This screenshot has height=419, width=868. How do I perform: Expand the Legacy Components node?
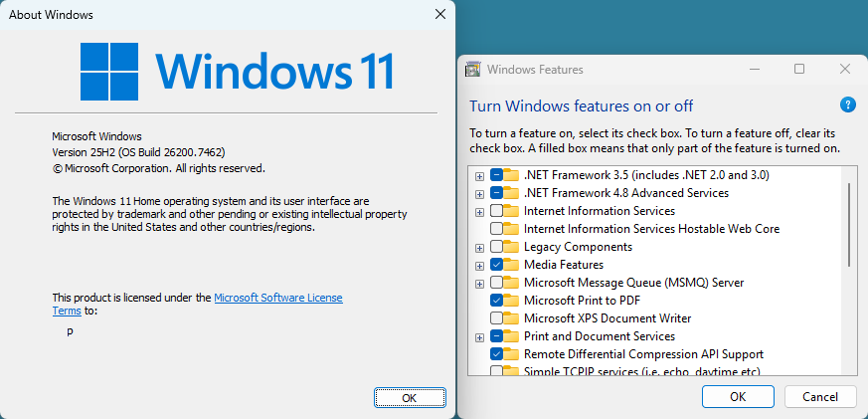click(x=480, y=247)
